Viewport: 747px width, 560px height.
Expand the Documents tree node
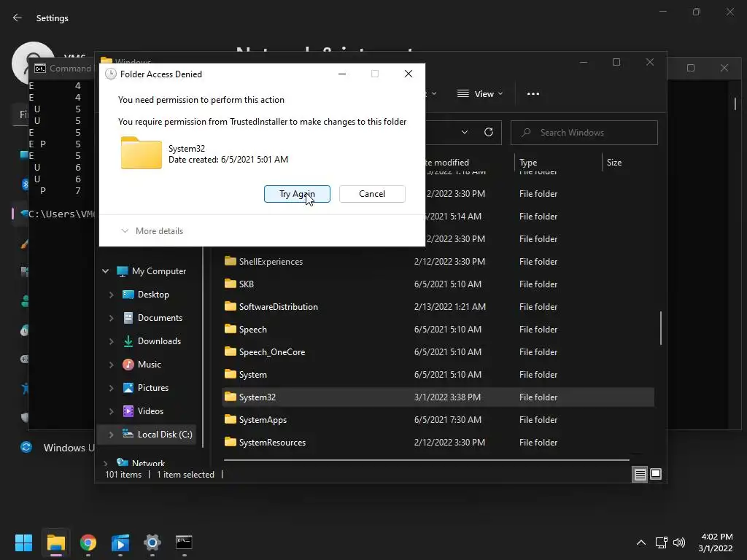point(111,318)
